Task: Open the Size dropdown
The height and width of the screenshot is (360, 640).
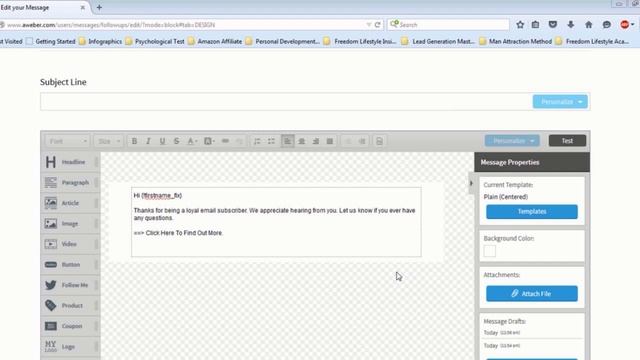Action: 109,141
